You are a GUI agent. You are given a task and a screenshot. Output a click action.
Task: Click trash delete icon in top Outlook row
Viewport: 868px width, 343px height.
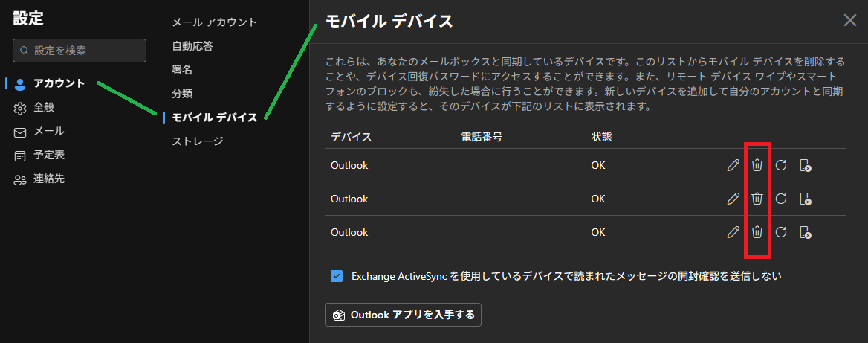(x=757, y=165)
